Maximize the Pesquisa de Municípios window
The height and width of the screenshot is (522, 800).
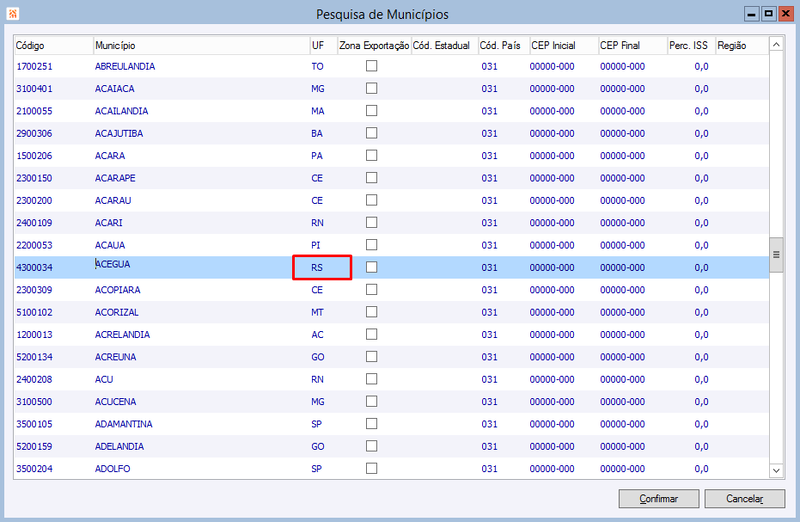[x=768, y=14]
